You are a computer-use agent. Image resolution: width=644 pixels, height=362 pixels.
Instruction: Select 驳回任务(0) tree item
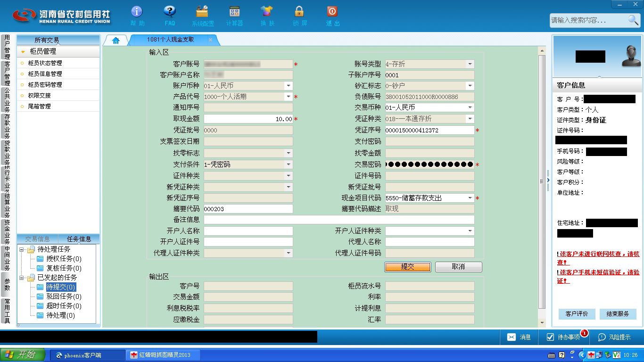[64, 296]
